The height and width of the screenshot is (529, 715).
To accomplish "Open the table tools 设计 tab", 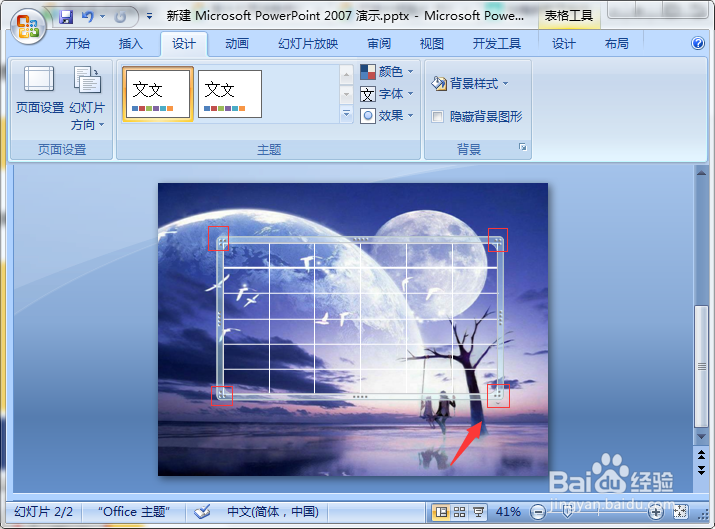I will tap(564, 44).
